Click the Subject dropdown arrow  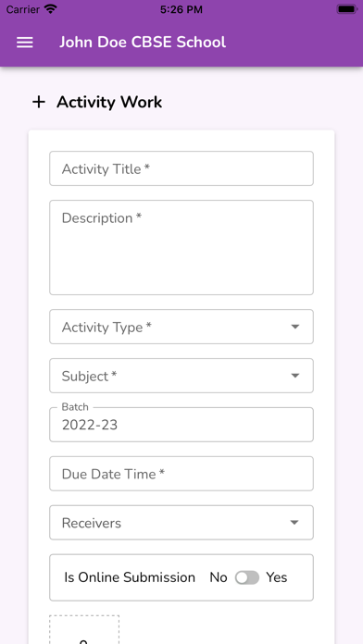click(x=294, y=376)
